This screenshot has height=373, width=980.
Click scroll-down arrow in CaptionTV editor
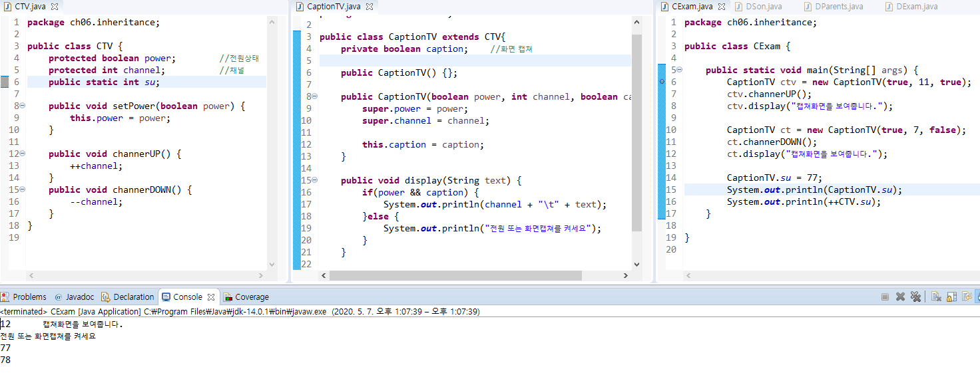click(x=636, y=264)
